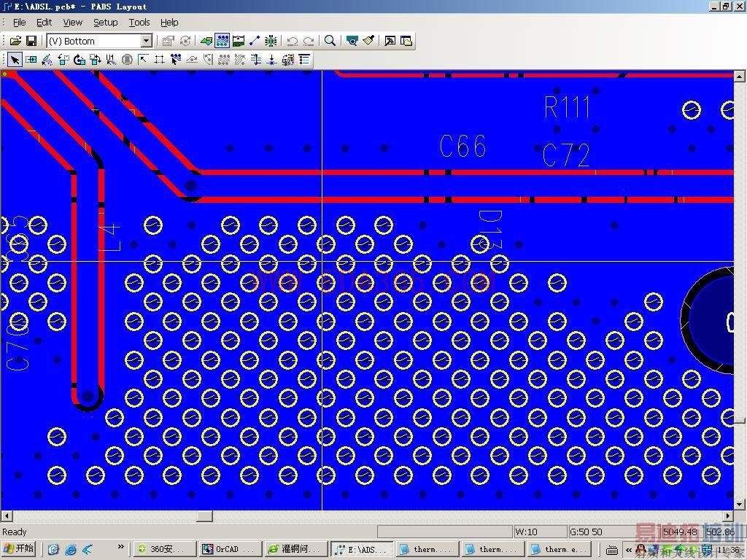Click the C66 reference label
The image size is (747, 560).
(462, 146)
